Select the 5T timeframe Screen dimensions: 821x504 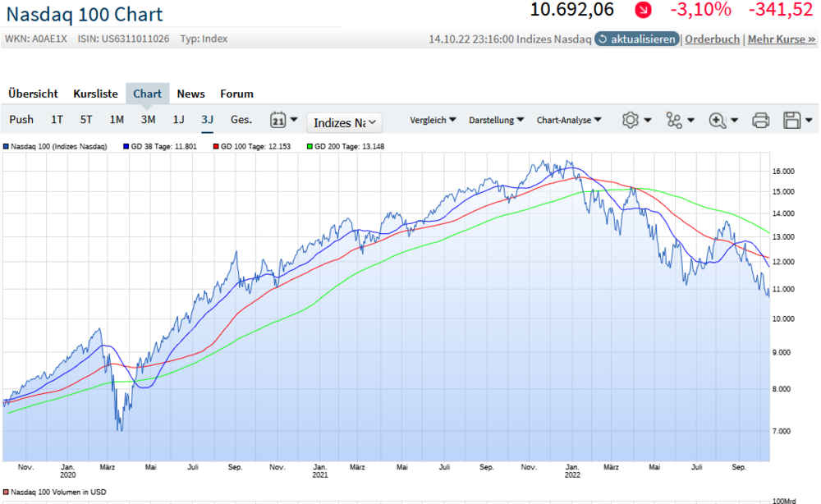[86, 119]
